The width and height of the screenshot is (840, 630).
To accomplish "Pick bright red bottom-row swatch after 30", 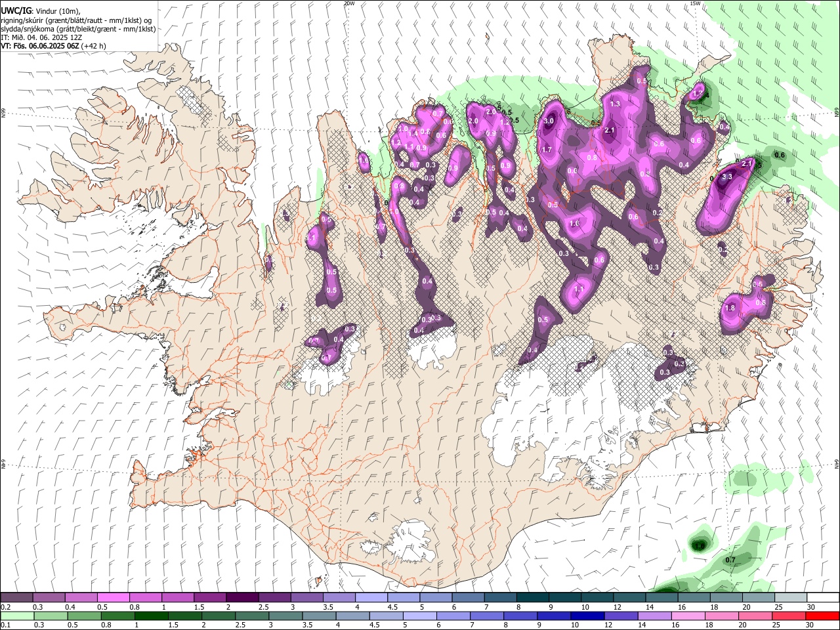I will point(822,616).
